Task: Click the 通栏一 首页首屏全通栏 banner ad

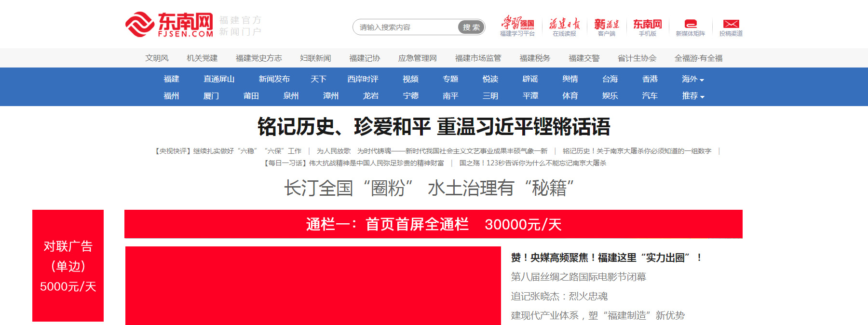Action: coord(433,224)
